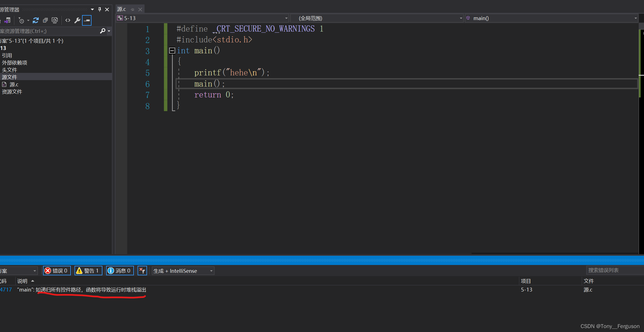Select the solution '5-13' root node
Screen dimensions: 644x332
pyautogui.click(x=32, y=41)
